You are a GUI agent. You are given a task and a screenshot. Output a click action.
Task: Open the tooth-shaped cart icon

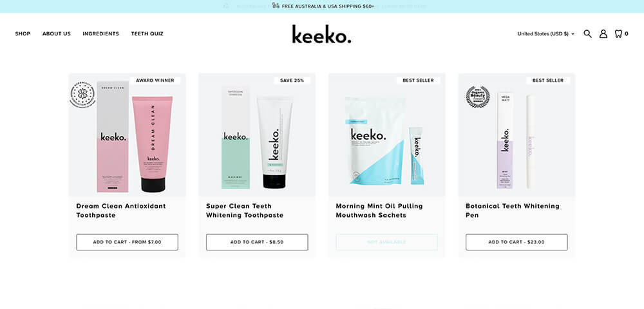[618, 33]
